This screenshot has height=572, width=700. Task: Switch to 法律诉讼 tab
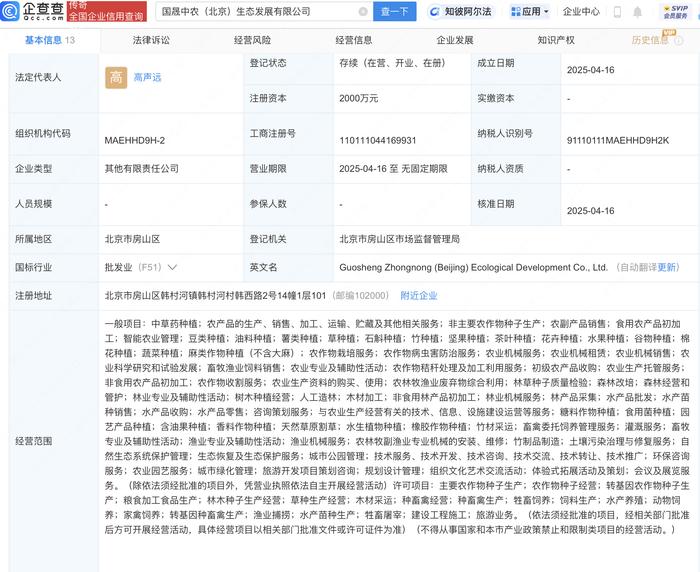click(151, 40)
